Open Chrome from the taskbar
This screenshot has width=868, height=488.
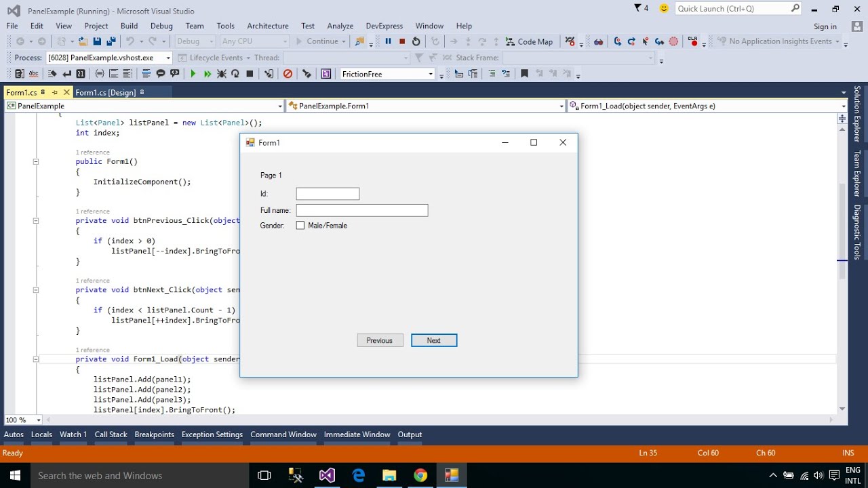tap(420, 475)
